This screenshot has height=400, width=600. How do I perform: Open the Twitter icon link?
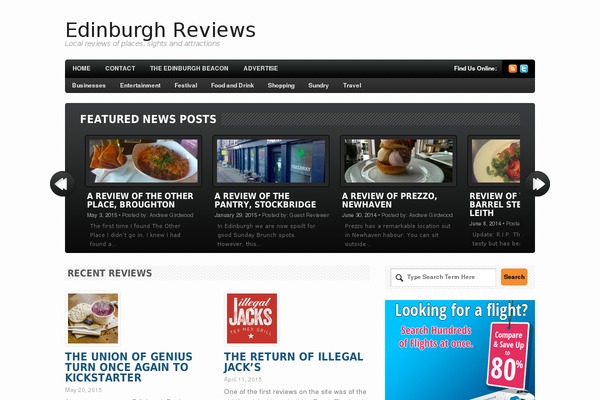(524, 69)
